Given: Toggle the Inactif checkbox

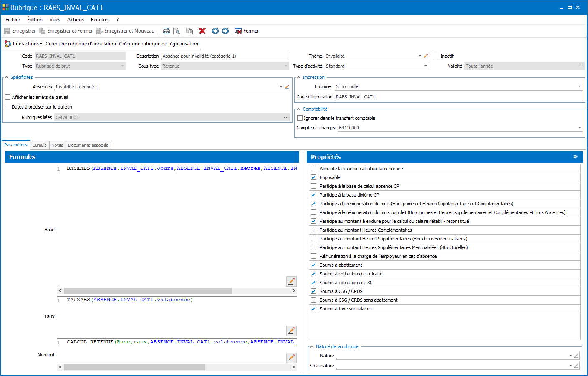Looking at the screenshot, I should click(x=437, y=56).
